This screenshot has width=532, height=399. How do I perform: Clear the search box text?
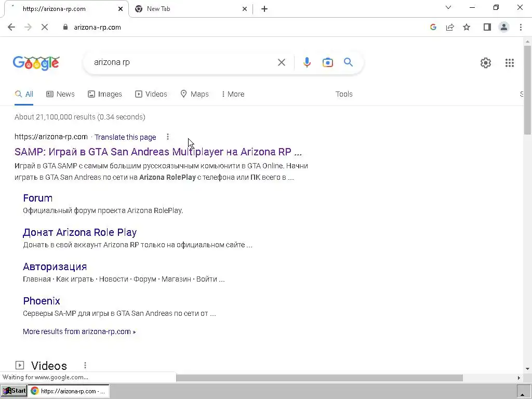click(x=281, y=62)
